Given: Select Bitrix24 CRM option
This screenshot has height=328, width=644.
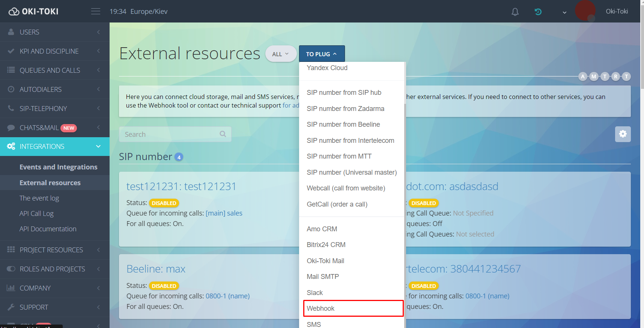Looking at the screenshot, I should (326, 245).
